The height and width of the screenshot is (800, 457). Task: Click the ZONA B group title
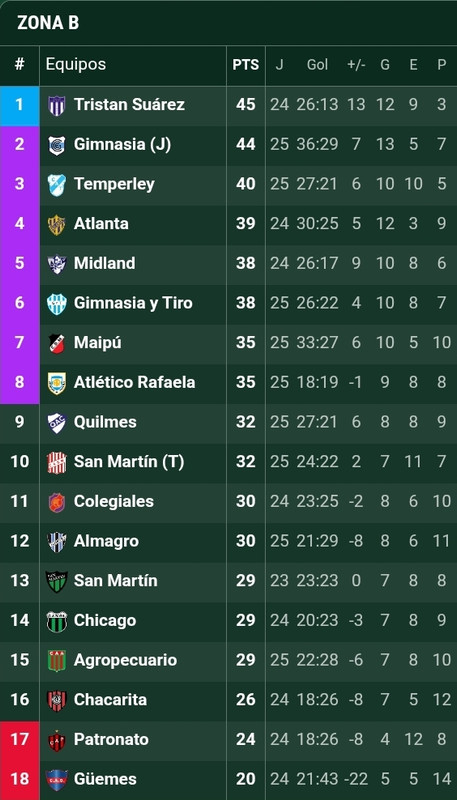pos(48,23)
